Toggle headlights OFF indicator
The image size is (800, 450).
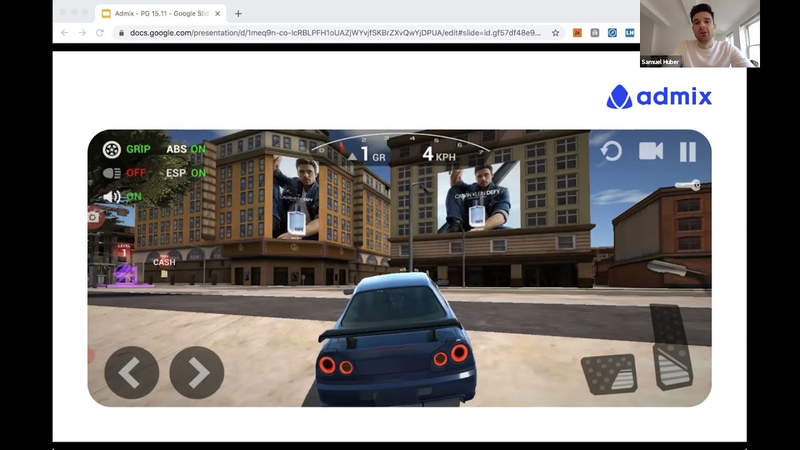(124, 173)
